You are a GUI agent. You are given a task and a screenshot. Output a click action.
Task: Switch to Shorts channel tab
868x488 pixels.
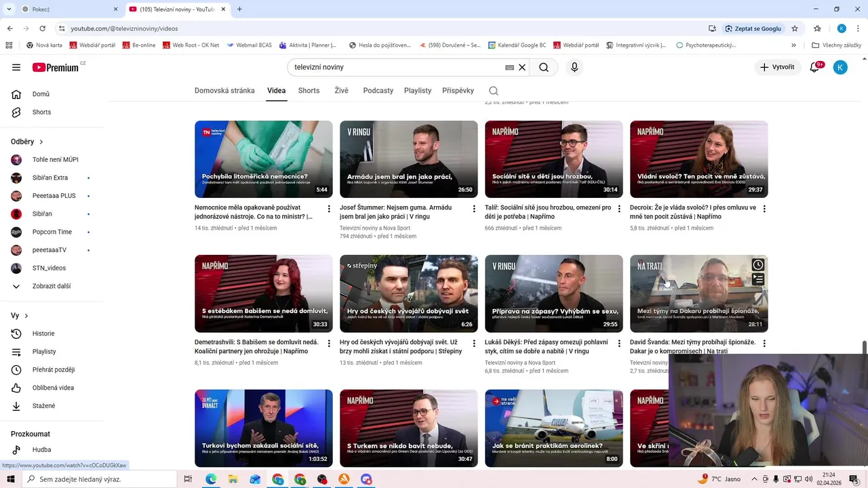click(309, 91)
